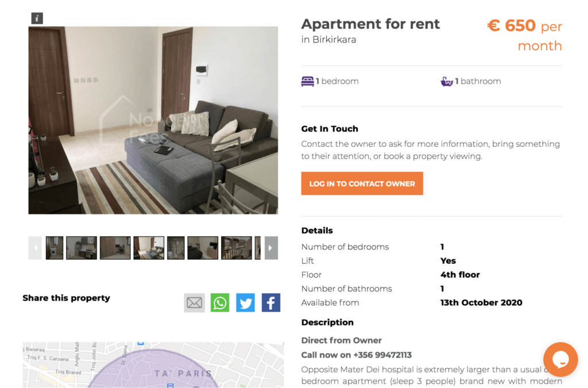The height and width of the screenshot is (388, 588).
Task: Click the Ta' Paris map area
Action: [183, 373]
